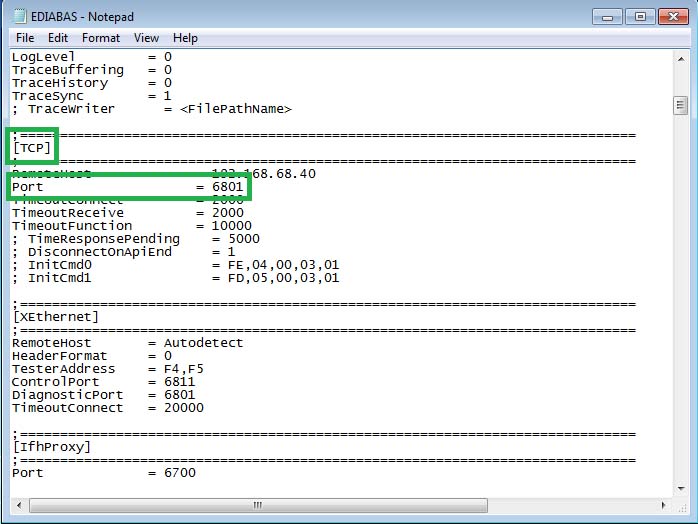The height and width of the screenshot is (524, 698).
Task: Click the [TCP] section header
Action: pyautogui.click(x=32, y=148)
